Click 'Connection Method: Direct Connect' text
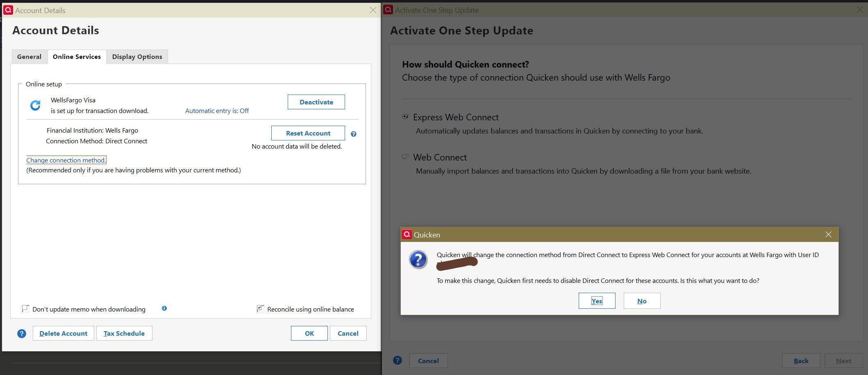This screenshot has width=868, height=375. (96, 141)
